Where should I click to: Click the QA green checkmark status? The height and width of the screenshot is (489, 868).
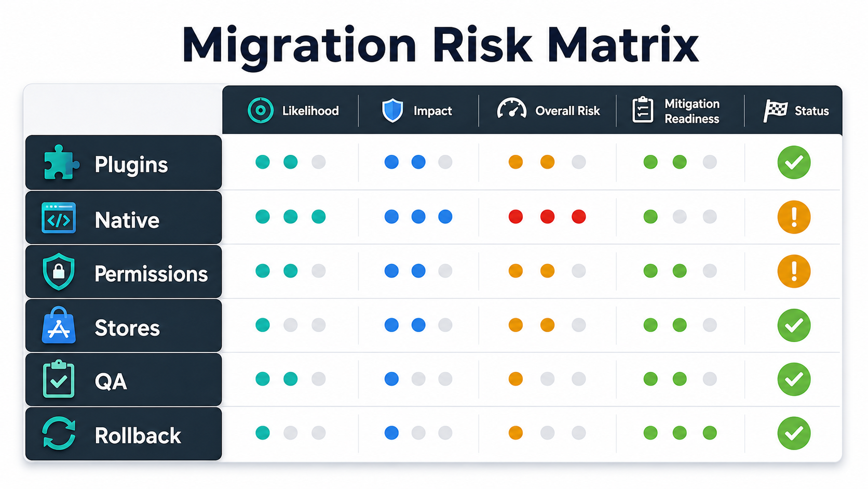[x=794, y=379]
